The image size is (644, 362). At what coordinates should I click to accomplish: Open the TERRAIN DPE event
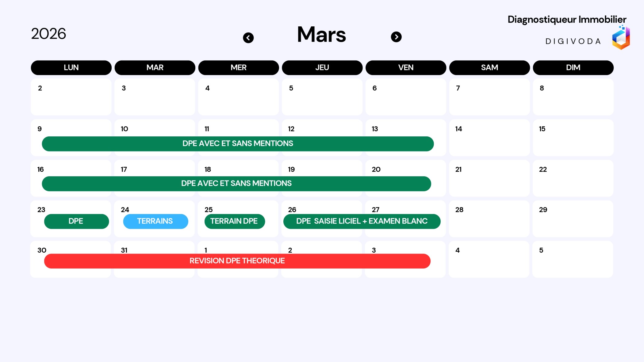pyautogui.click(x=234, y=221)
